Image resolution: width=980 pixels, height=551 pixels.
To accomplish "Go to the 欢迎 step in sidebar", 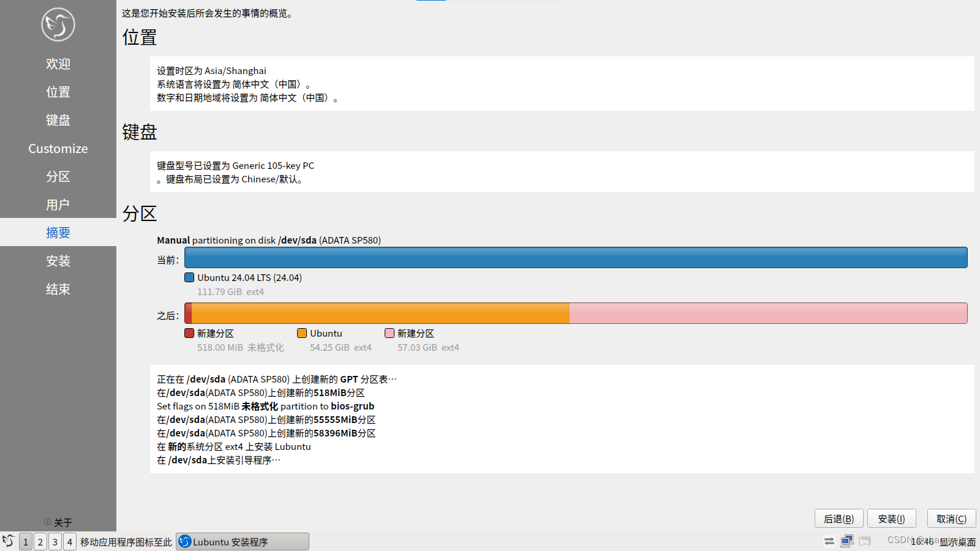I will (58, 64).
